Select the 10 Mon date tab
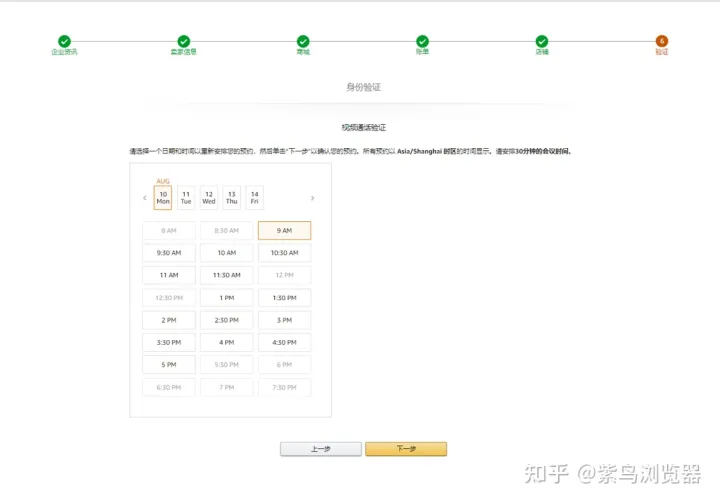 [x=163, y=197]
